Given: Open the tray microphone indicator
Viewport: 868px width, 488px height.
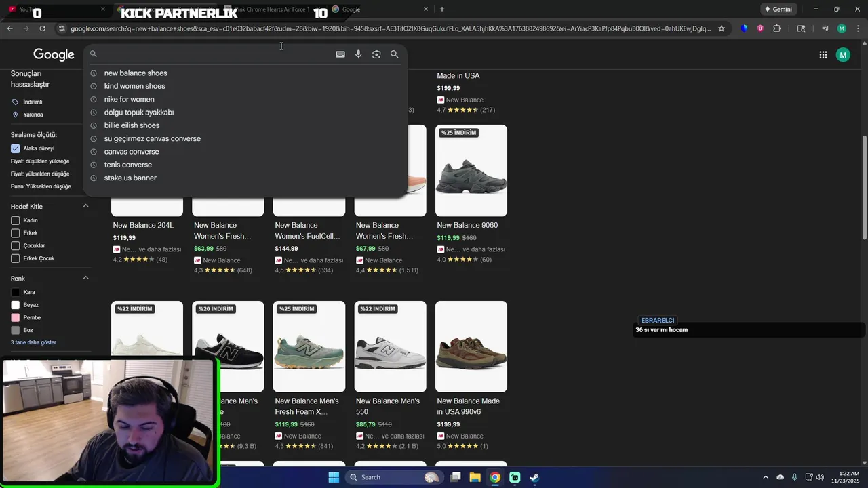Looking at the screenshot, I should [x=794, y=477].
